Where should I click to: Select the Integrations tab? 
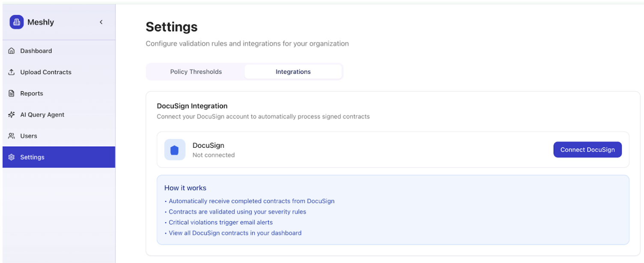pos(293,72)
